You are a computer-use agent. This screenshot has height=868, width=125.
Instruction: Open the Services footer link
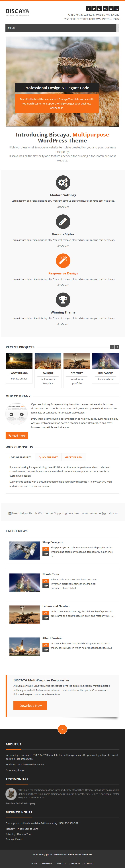point(75,863)
